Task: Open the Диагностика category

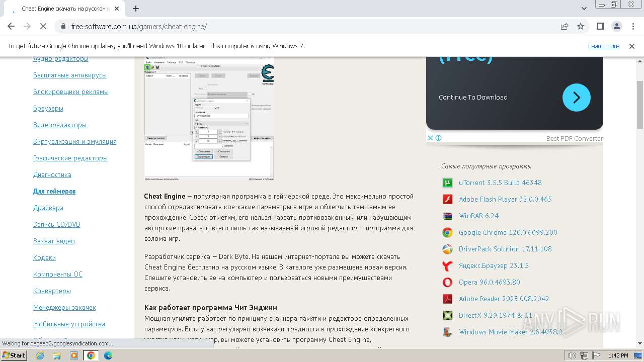Action: (52, 174)
